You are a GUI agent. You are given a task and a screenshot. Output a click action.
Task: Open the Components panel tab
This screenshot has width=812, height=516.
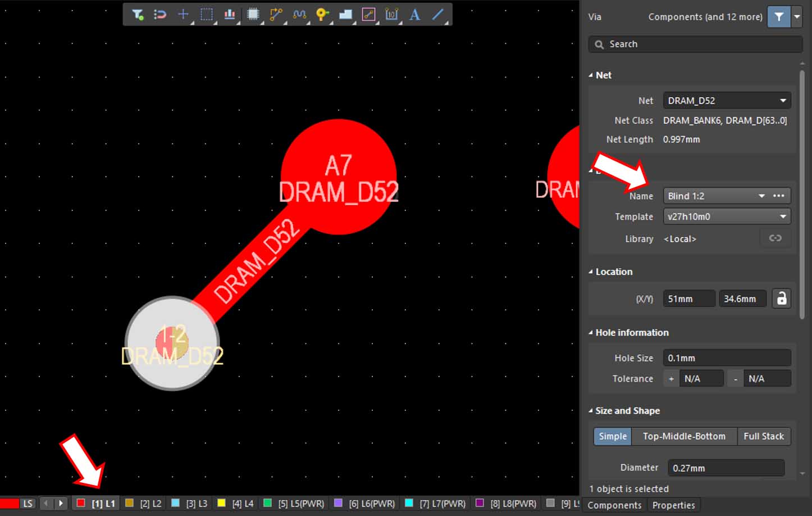pos(614,505)
